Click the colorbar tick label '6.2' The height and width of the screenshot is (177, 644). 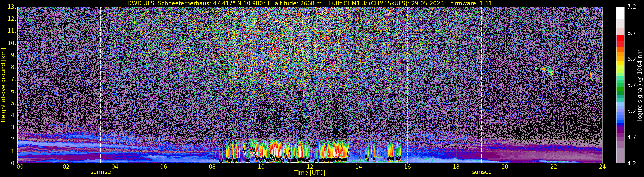click(632, 59)
